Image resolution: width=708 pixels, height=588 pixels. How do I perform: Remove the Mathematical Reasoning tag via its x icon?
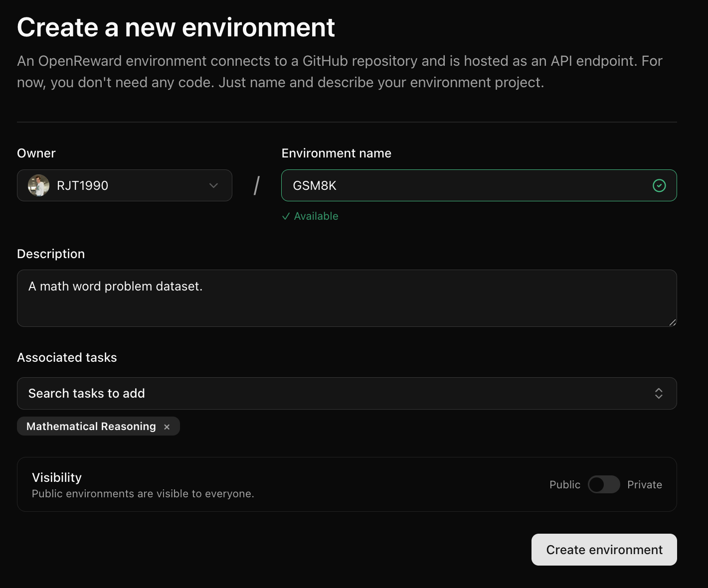(167, 426)
